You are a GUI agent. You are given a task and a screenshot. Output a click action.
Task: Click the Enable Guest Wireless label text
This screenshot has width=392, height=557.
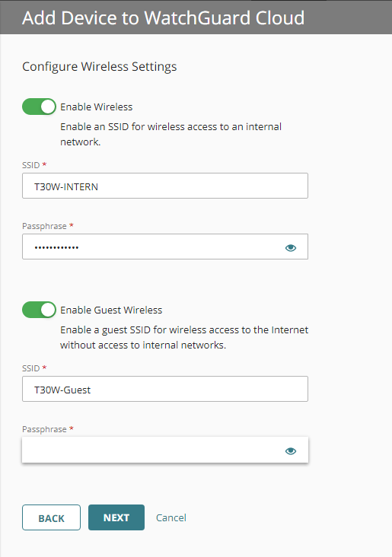click(x=111, y=310)
